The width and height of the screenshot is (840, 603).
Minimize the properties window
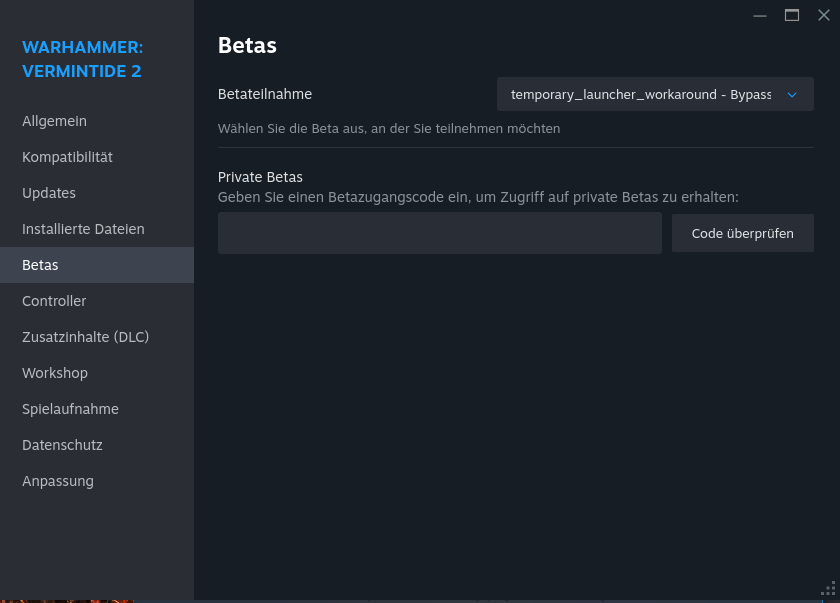click(x=760, y=15)
